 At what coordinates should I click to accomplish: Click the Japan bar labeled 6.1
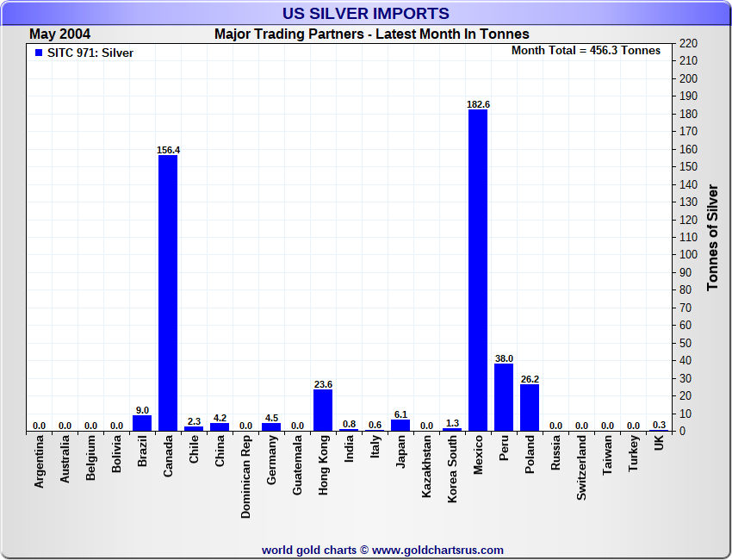[400, 425]
